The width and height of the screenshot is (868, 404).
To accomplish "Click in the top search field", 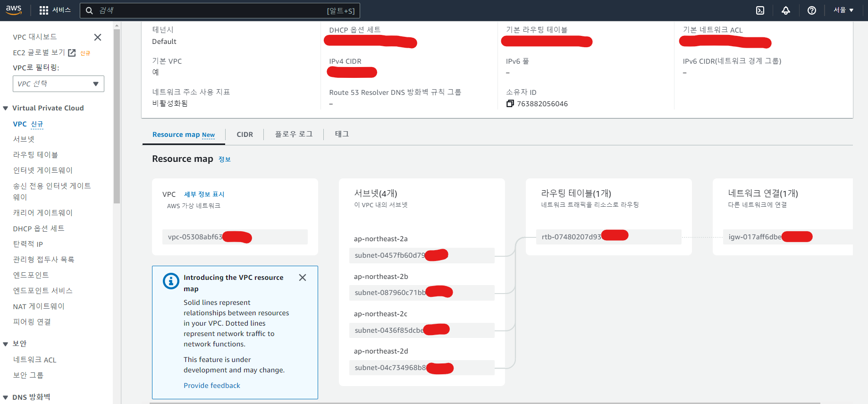I will click(x=220, y=10).
